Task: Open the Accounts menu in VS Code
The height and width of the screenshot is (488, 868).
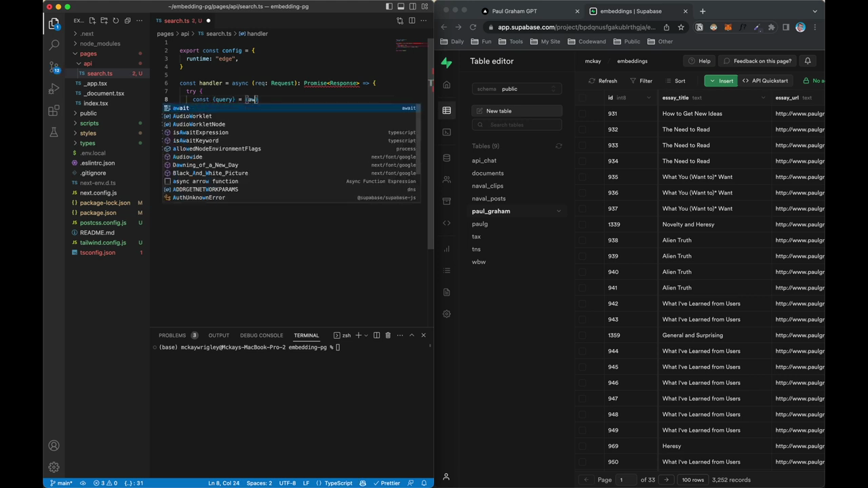Action: (54, 445)
